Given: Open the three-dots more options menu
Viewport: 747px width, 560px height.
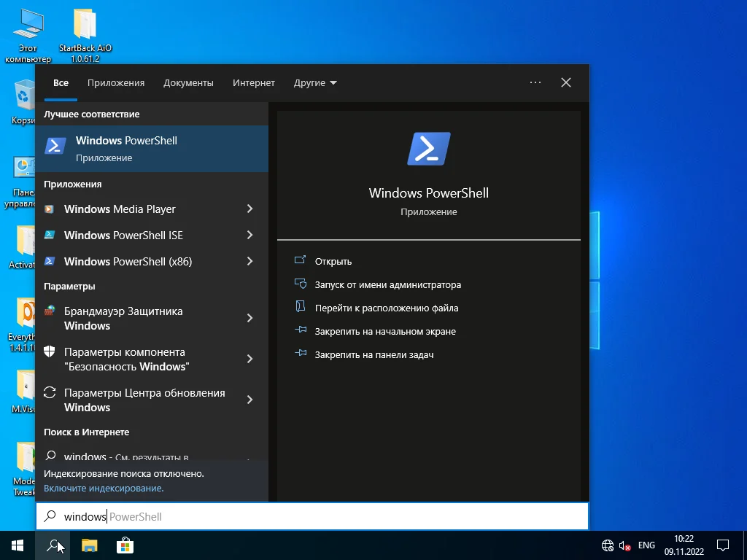Looking at the screenshot, I should point(535,83).
